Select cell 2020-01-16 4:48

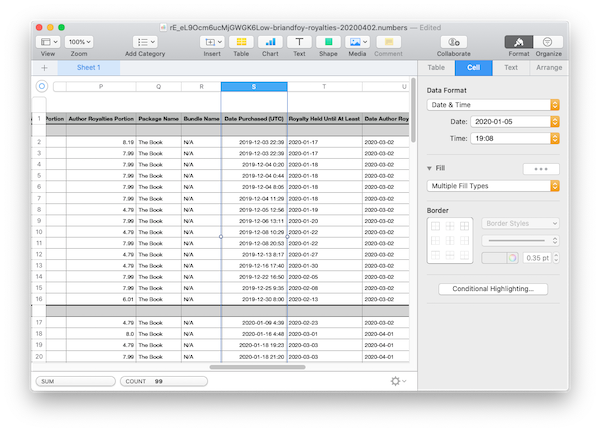pyautogui.click(x=254, y=334)
